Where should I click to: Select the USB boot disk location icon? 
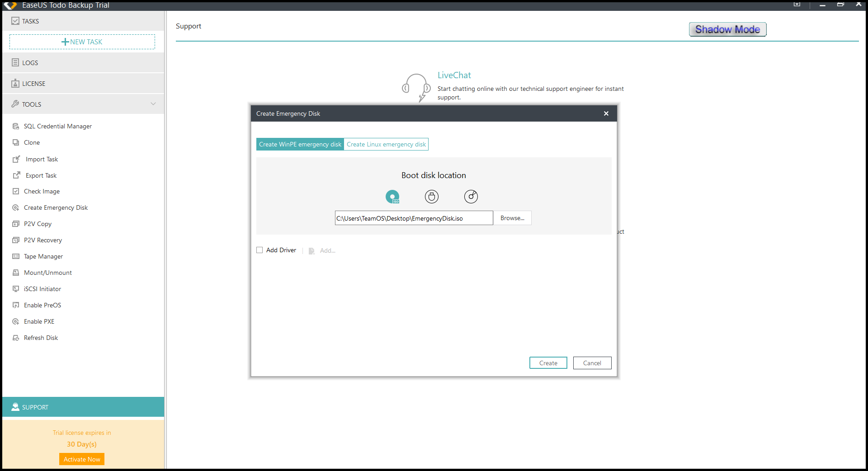click(x=432, y=197)
